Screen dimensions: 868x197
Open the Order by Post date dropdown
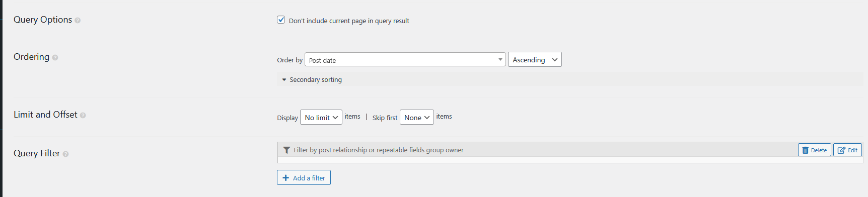click(x=405, y=59)
